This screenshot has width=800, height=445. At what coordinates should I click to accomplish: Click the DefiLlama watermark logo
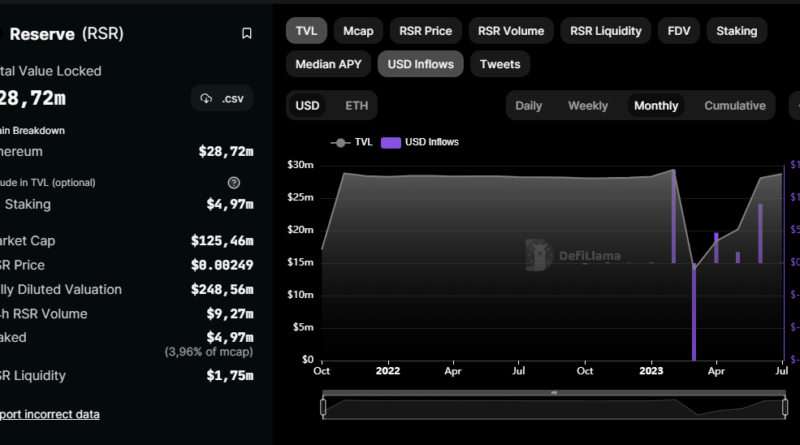coord(540,255)
